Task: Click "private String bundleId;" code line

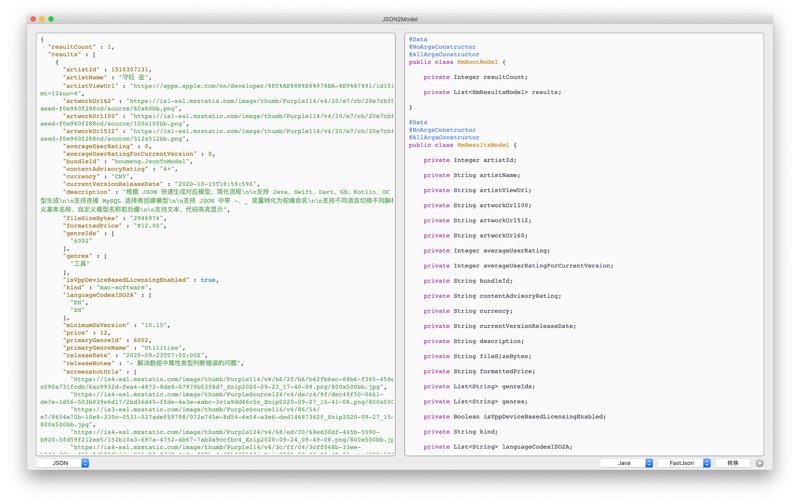Action: (468, 281)
